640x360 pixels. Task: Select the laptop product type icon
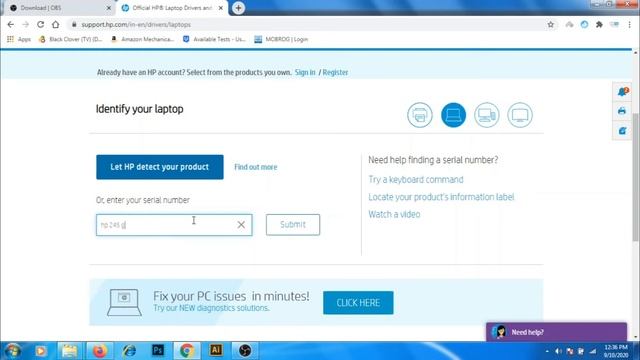click(x=453, y=115)
